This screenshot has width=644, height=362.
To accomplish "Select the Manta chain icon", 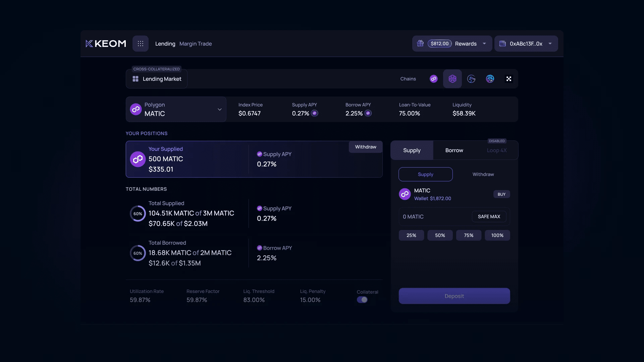I will point(471,79).
